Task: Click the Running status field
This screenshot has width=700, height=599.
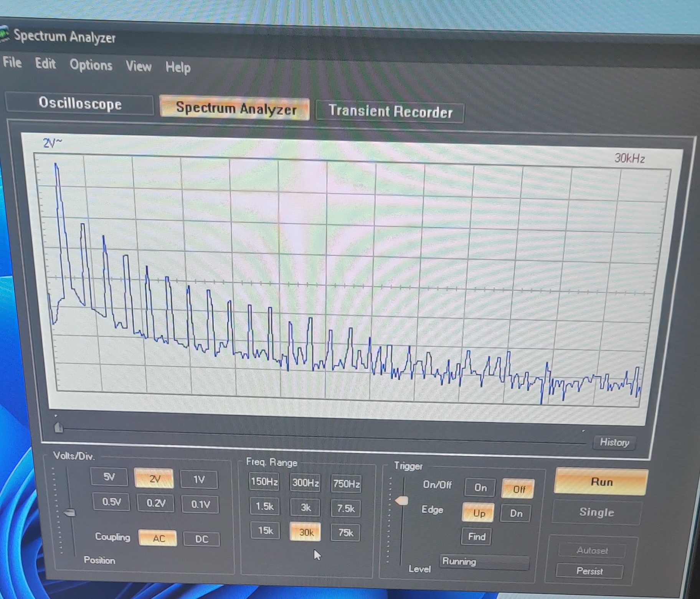Action: [484, 562]
